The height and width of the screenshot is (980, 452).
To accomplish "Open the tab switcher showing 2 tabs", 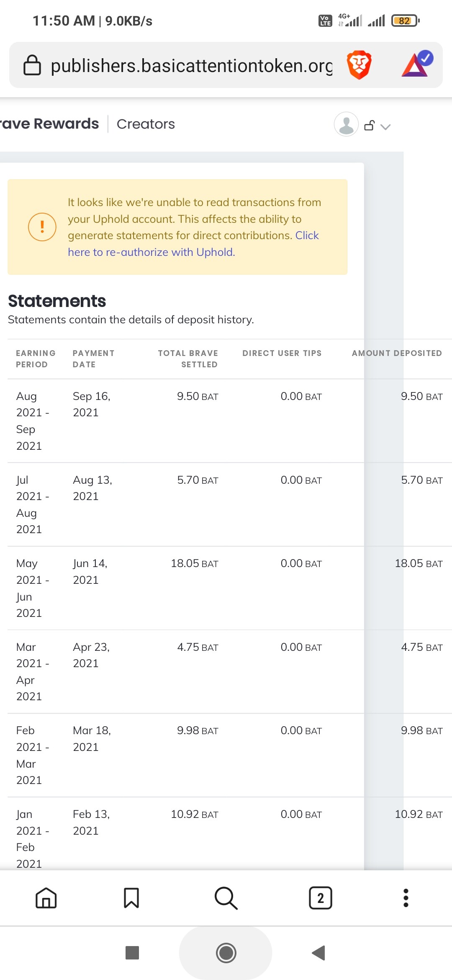I will pos(321,898).
